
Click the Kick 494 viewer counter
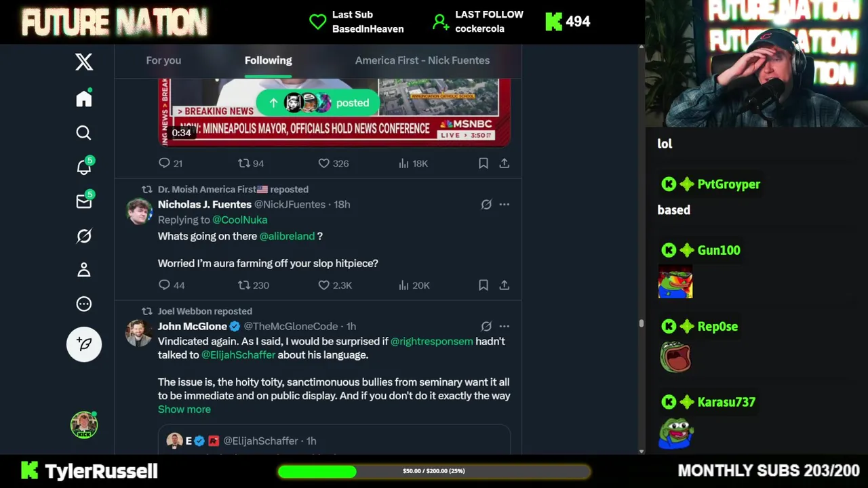568,22
